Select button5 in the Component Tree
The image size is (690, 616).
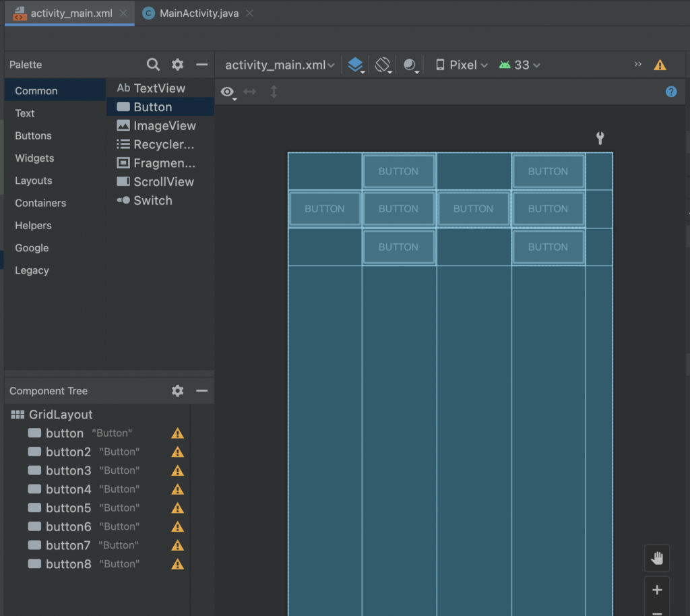click(x=67, y=507)
